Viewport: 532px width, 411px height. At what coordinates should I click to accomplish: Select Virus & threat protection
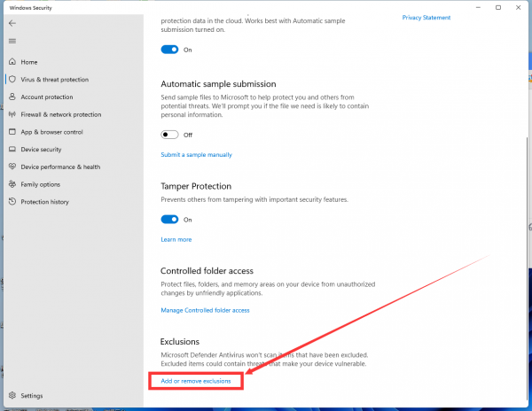tap(55, 80)
